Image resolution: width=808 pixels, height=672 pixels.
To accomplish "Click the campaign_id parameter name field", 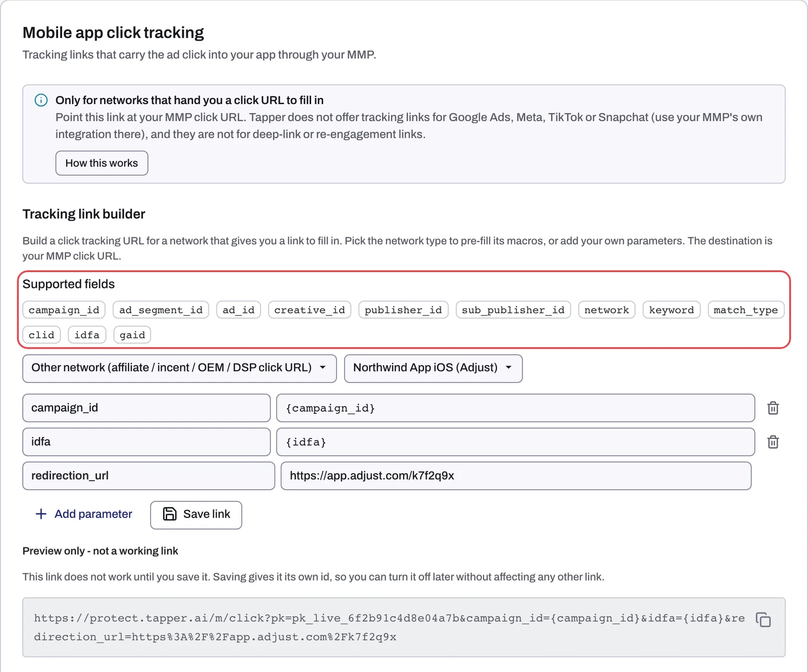I will coord(146,408).
